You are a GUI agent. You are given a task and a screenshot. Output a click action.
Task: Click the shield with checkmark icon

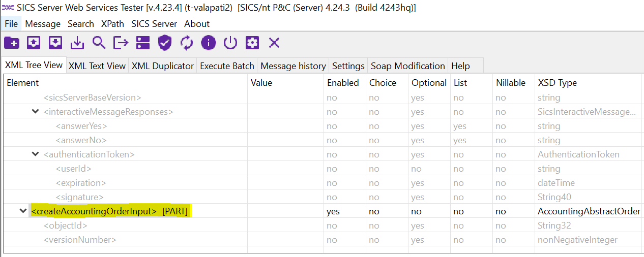click(x=165, y=43)
